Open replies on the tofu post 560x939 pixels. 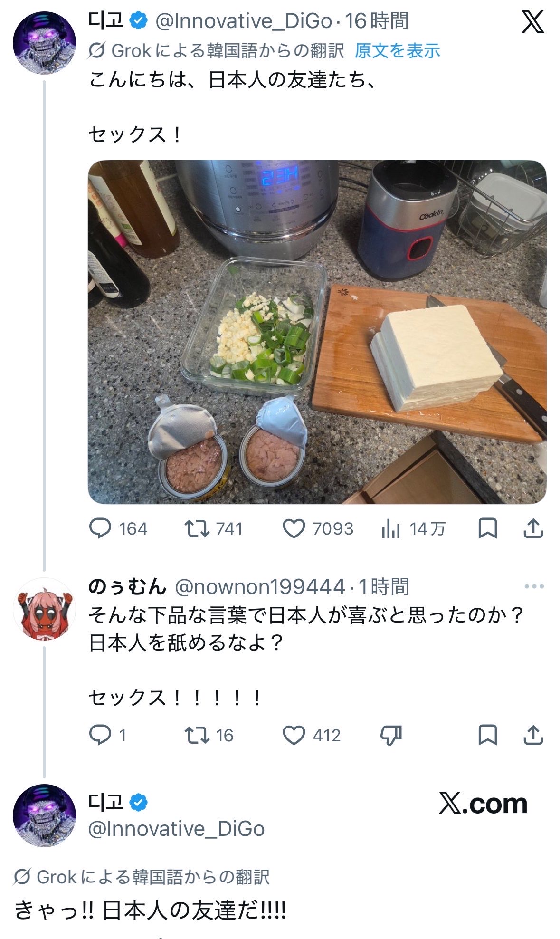pos(100,528)
